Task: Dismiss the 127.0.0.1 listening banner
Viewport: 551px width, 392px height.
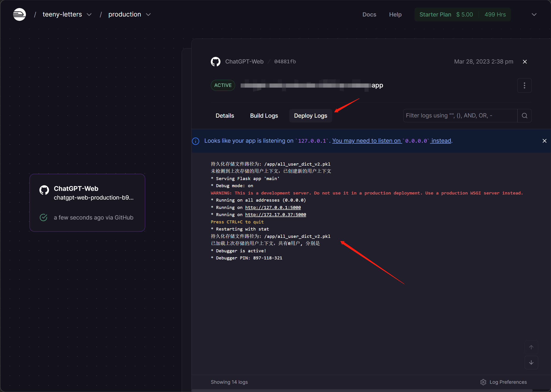Action: pyautogui.click(x=545, y=141)
